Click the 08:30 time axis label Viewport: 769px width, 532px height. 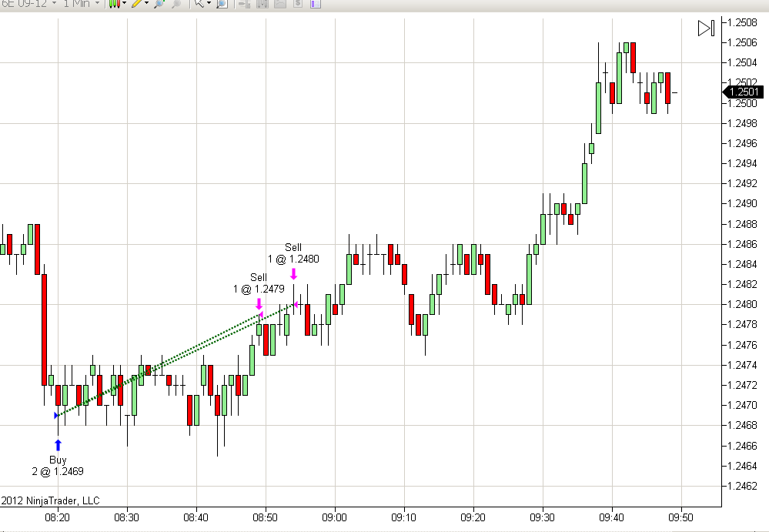pos(126,517)
